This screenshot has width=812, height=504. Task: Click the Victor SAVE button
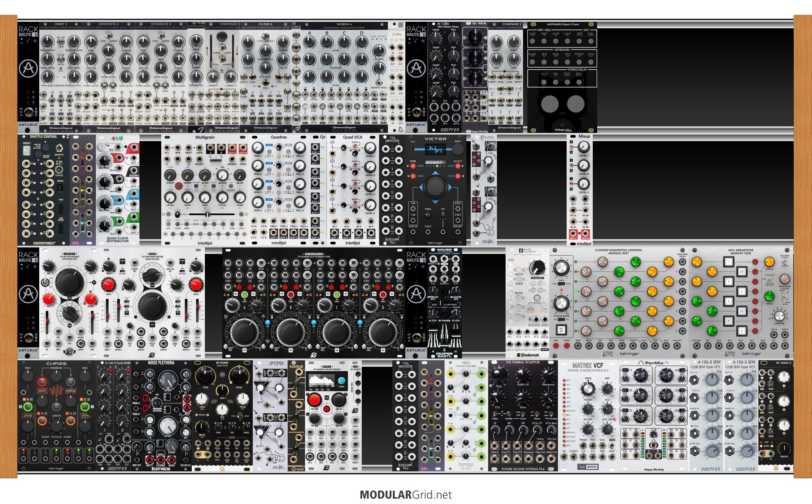click(458, 166)
